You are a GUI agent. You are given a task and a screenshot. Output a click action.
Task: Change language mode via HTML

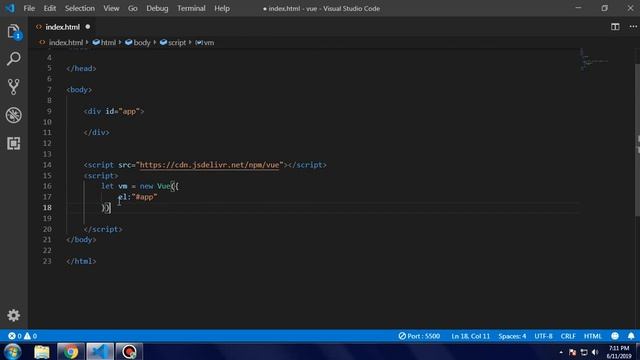(593, 336)
